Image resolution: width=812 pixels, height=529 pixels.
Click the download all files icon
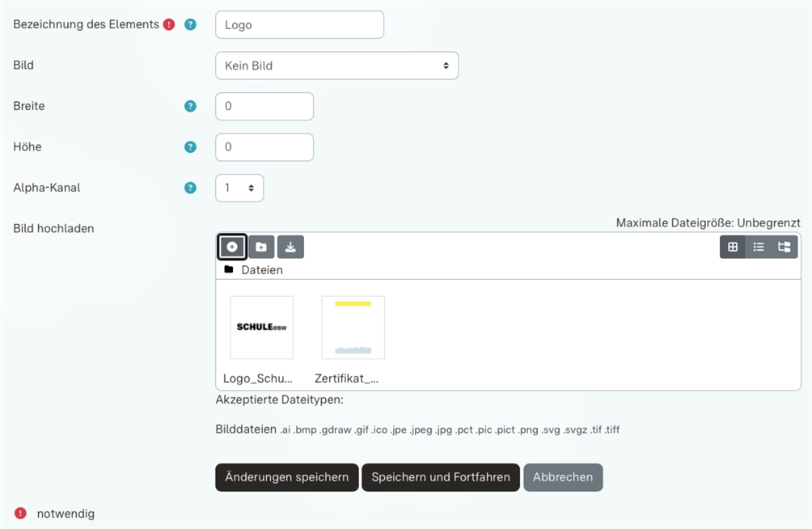point(290,247)
